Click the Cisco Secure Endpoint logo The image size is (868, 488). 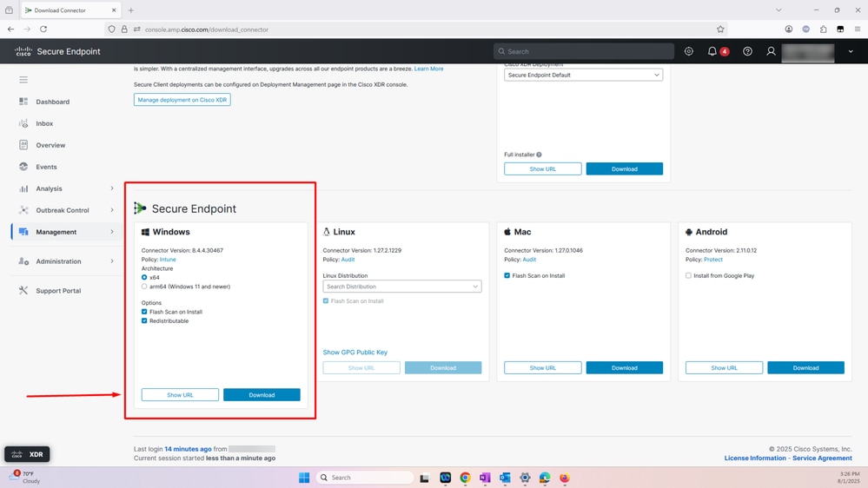point(57,51)
